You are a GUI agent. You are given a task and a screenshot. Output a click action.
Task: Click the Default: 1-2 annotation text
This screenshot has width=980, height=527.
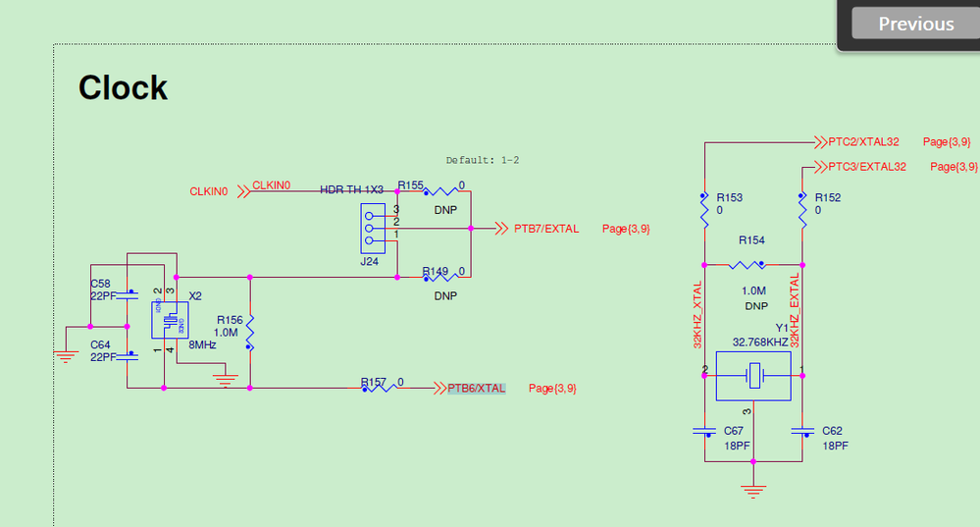[483, 160]
